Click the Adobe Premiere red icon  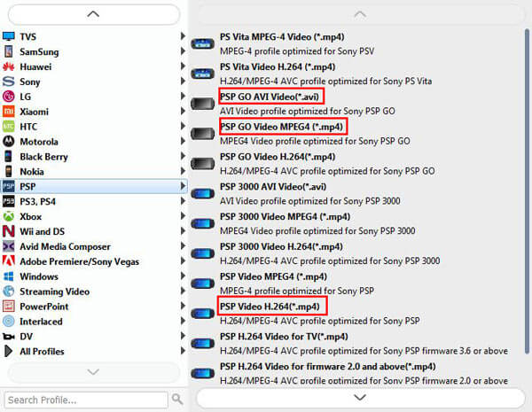(x=9, y=261)
